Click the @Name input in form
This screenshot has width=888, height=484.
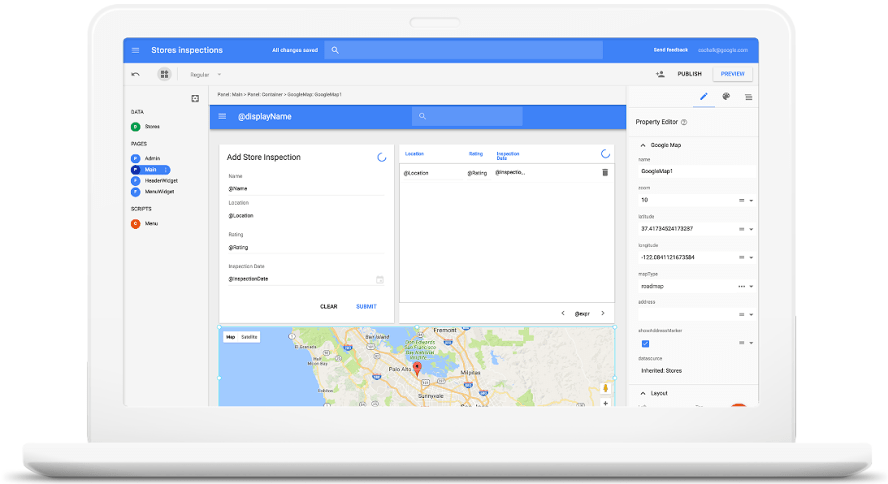coord(306,189)
